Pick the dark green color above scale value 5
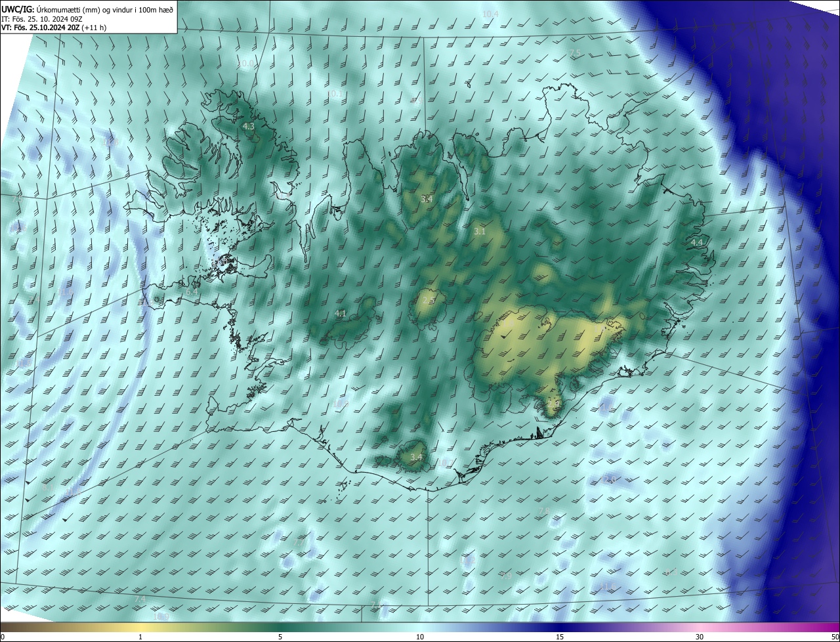 pyautogui.click(x=280, y=627)
